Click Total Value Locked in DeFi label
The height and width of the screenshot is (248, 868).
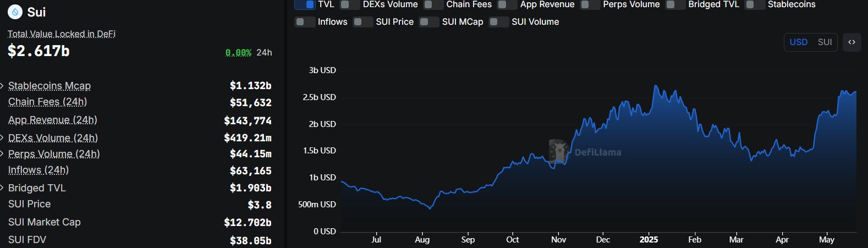62,34
